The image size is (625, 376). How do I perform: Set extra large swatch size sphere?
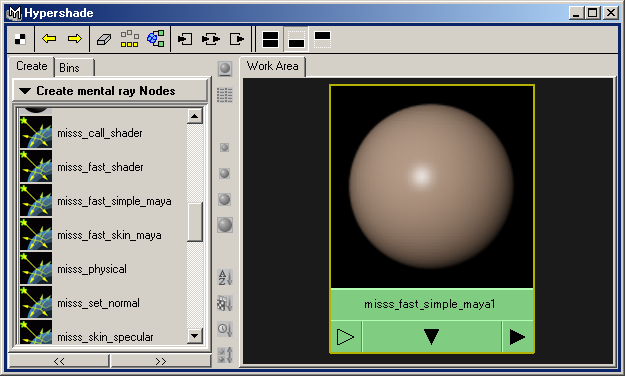(225, 225)
